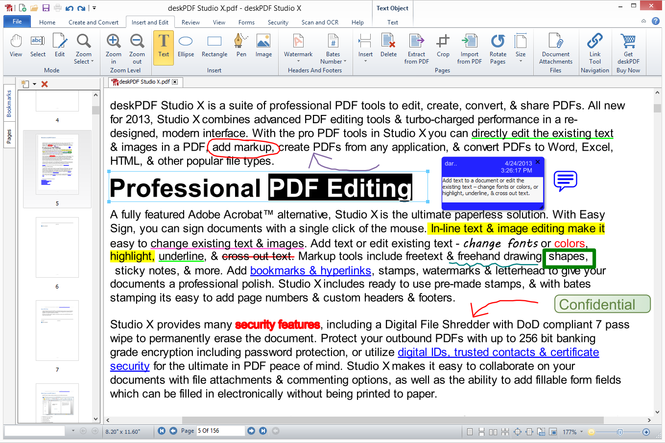Select page 5 thumbnail
The image size is (665, 443).
point(57,164)
